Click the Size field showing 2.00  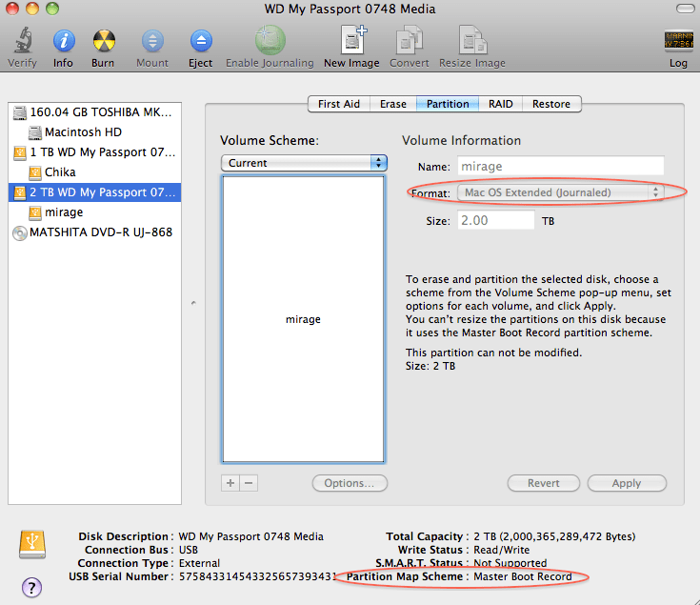click(x=496, y=221)
